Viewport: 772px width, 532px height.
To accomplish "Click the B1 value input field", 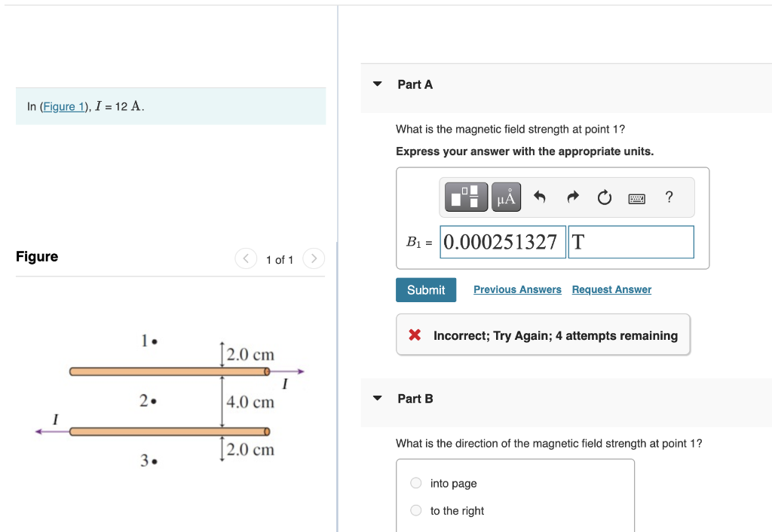I will point(503,242).
